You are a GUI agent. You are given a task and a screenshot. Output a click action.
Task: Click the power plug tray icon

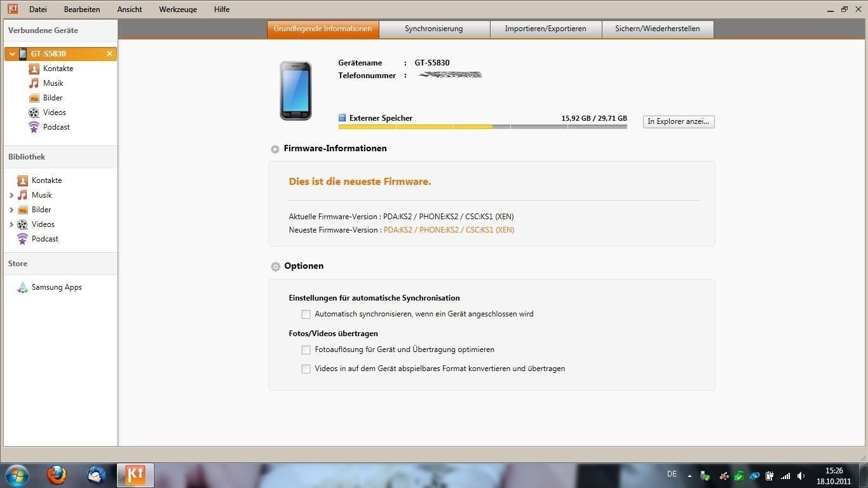[x=770, y=476]
